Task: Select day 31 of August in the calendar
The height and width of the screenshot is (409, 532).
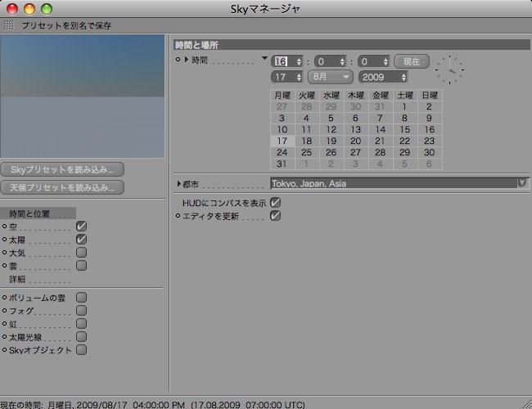Action: [x=282, y=164]
